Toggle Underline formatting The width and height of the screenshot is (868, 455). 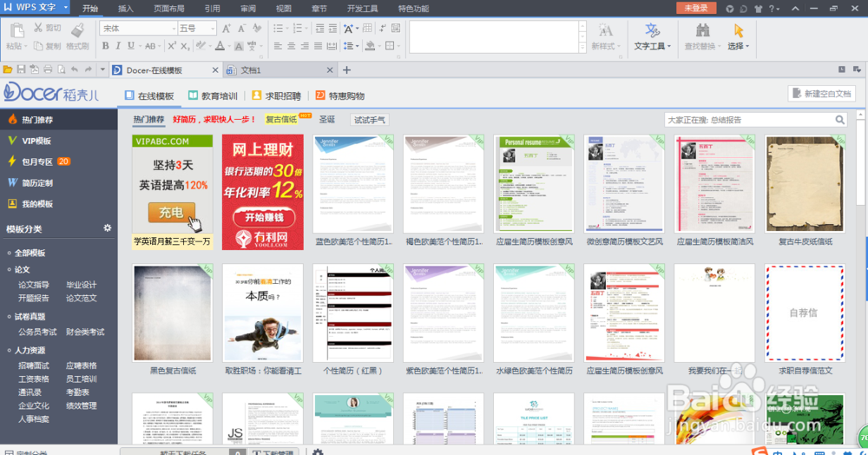(x=131, y=46)
